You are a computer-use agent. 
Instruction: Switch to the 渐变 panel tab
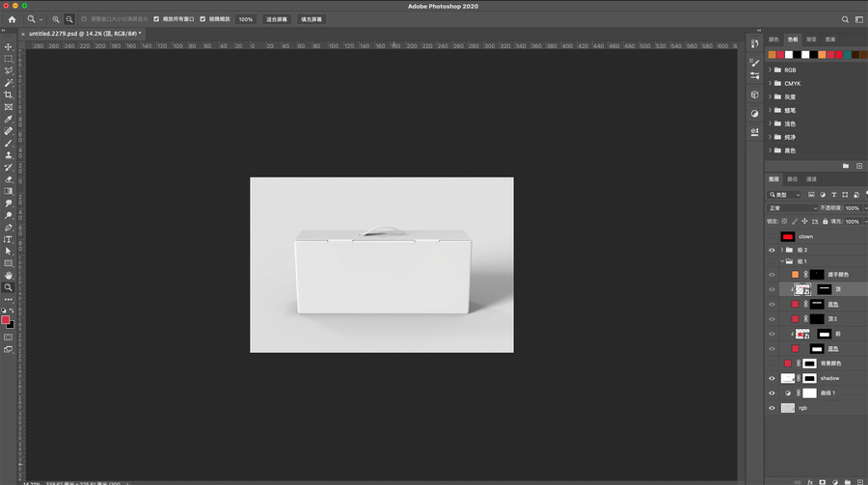(811, 40)
